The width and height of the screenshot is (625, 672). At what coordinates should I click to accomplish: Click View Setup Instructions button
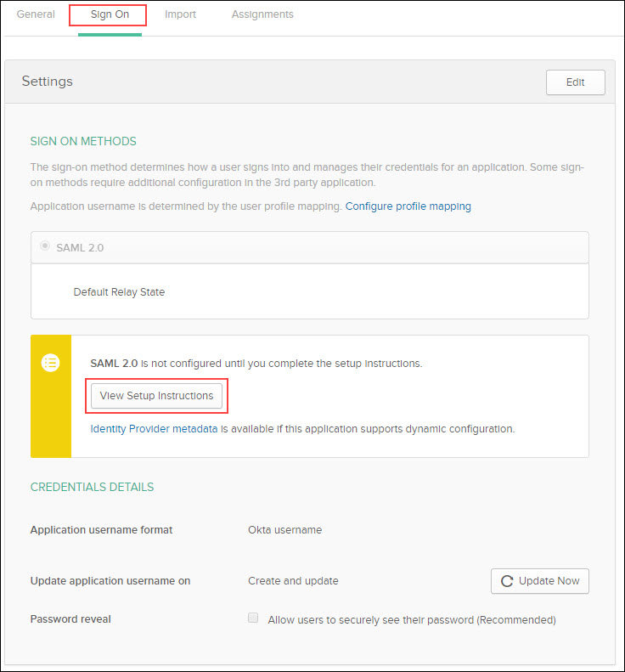point(156,396)
